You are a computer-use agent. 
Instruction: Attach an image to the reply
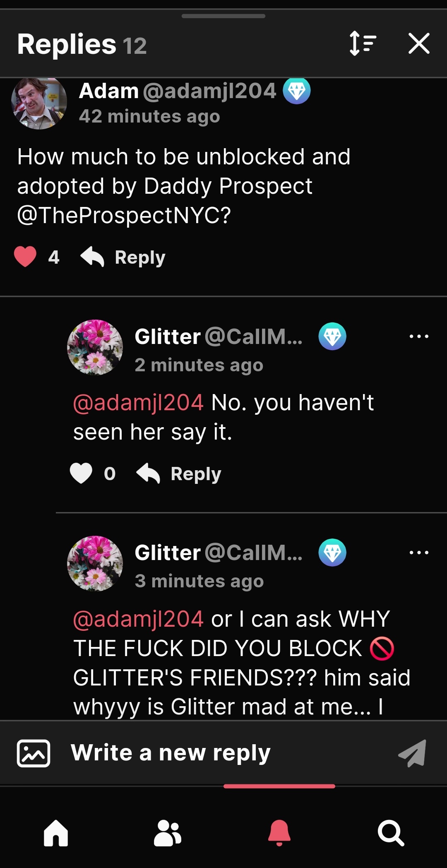click(x=34, y=753)
